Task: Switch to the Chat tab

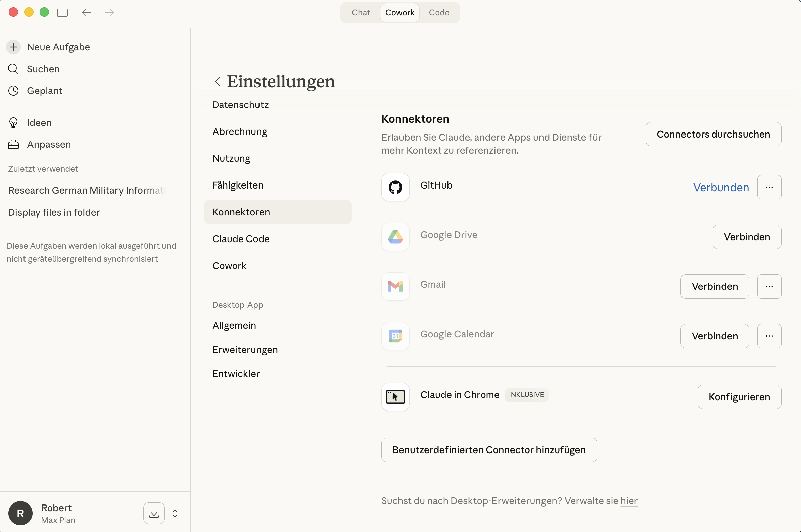Action: coord(361,12)
